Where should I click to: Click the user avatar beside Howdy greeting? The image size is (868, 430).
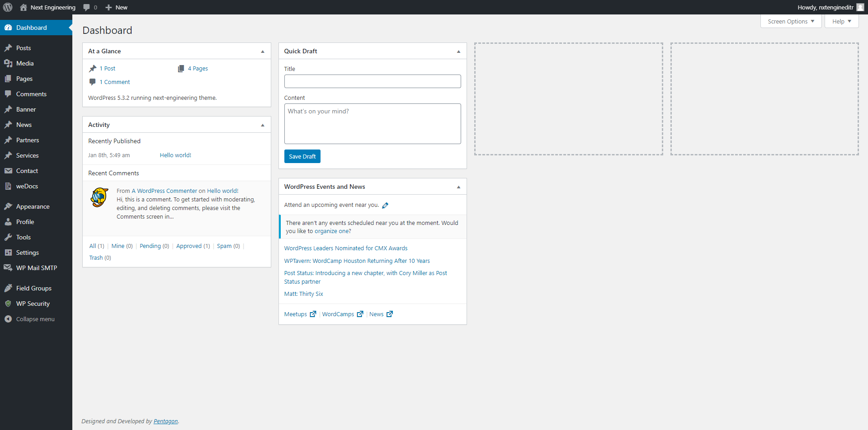pos(860,7)
